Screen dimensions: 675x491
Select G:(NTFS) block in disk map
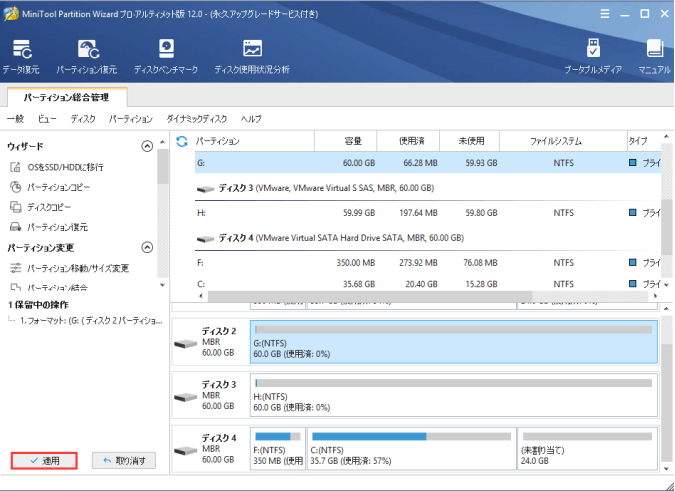click(454, 342)
